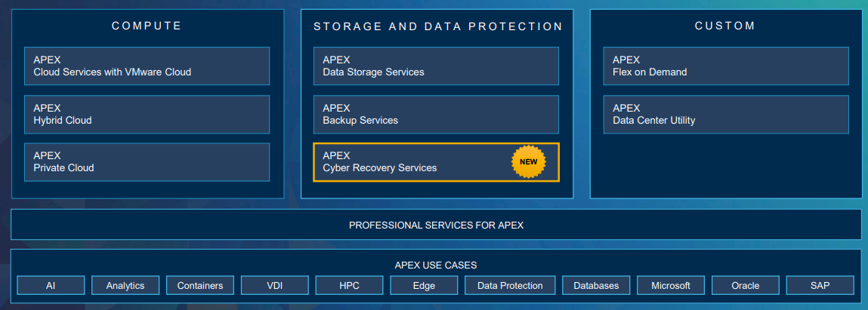Select the Oracle use case

pos(745,286)
